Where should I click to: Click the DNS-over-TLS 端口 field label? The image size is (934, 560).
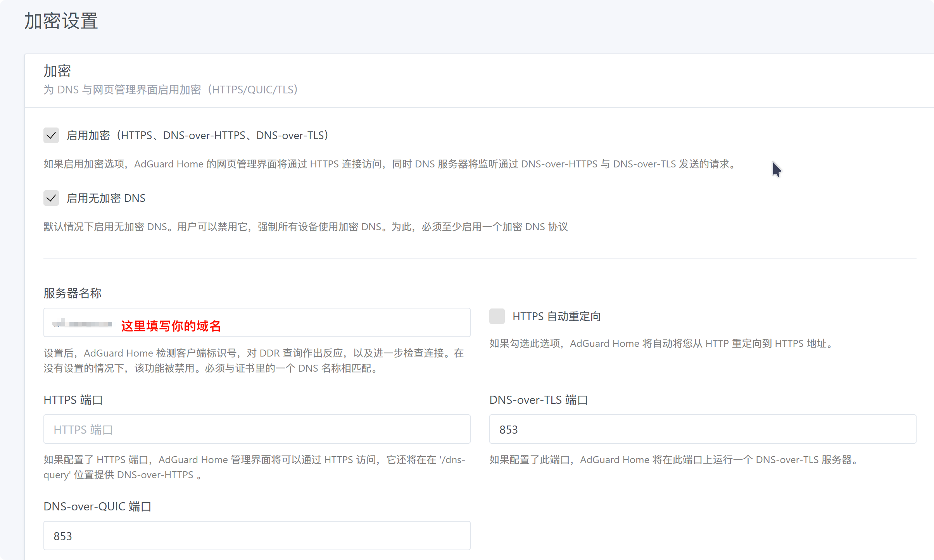539,400
